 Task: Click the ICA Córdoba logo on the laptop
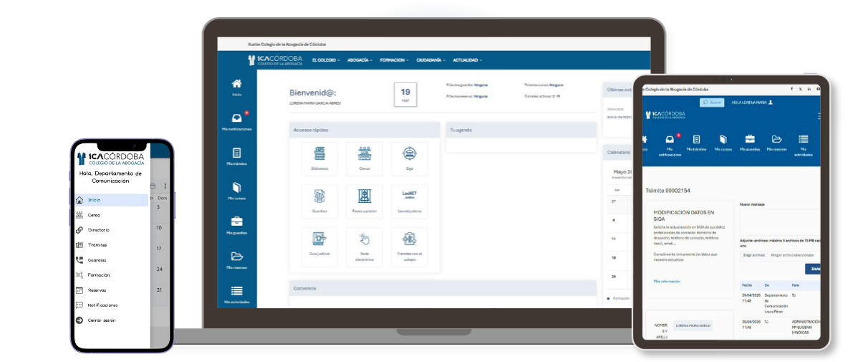coord(275,59)
